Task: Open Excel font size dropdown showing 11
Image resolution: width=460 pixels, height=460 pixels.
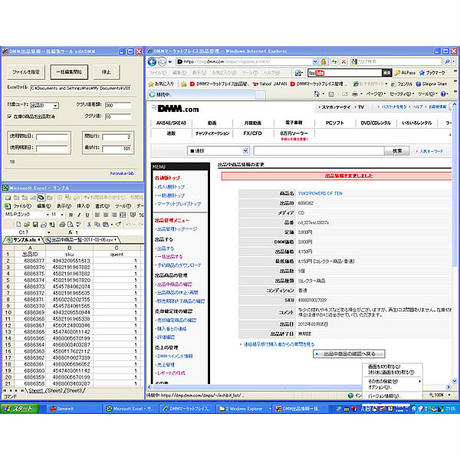Action: click(x=62, y=215)
